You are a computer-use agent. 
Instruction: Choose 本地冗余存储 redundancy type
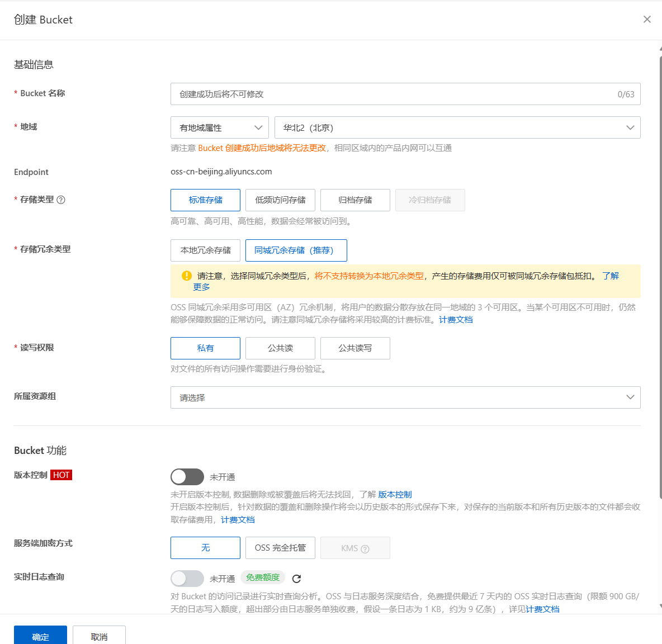coord(205,250)
